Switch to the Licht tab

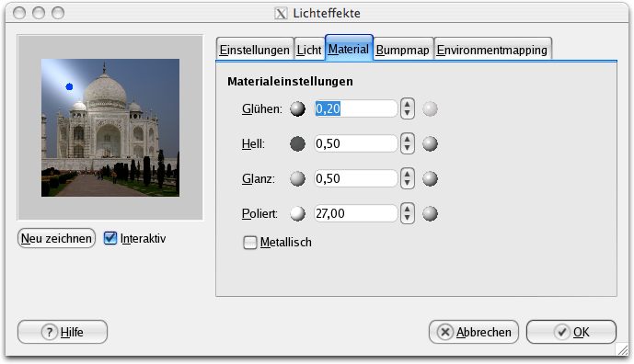[309, 50]
